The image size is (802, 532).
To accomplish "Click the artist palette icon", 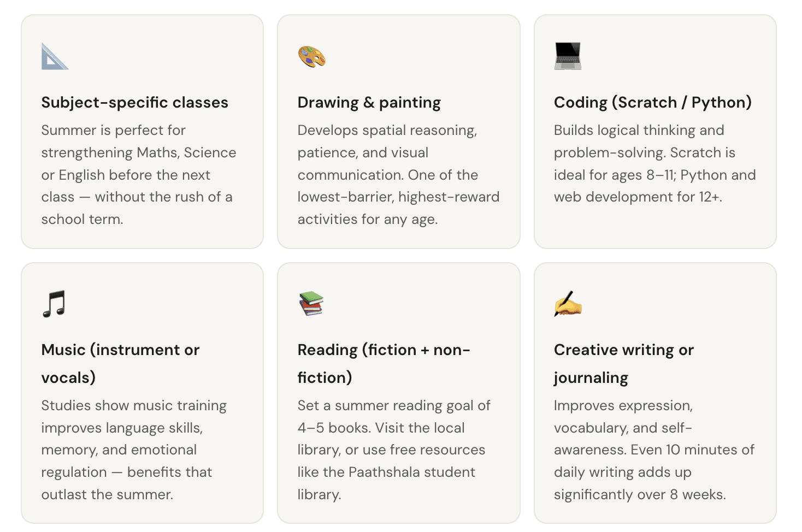I will 311,56.
